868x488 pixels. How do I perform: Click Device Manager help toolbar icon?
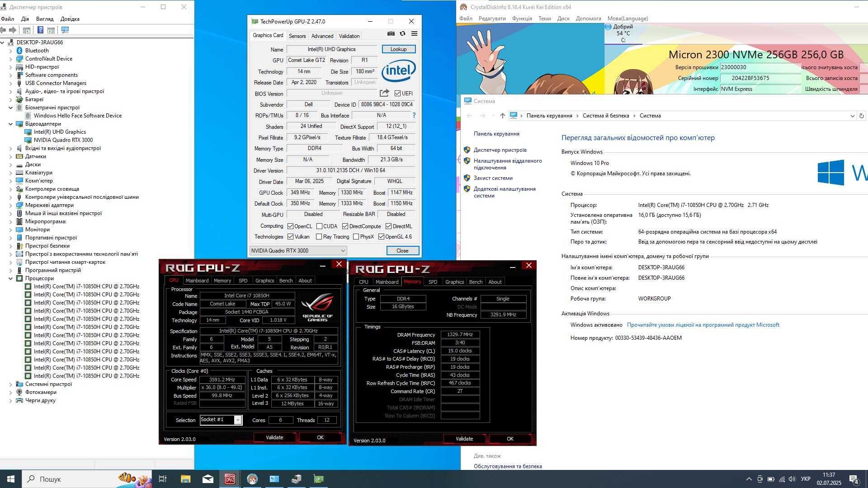(x=40, y=30)
